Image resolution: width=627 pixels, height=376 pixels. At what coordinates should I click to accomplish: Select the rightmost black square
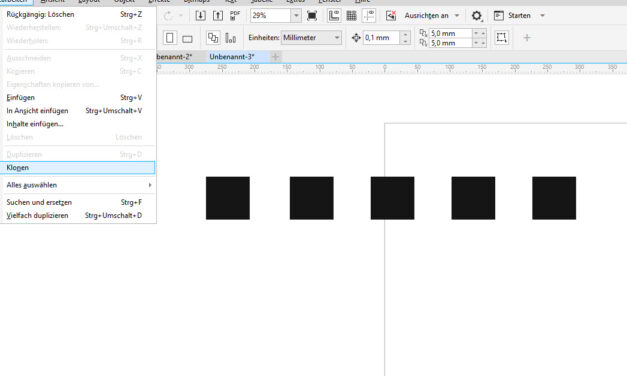[554, 198]
